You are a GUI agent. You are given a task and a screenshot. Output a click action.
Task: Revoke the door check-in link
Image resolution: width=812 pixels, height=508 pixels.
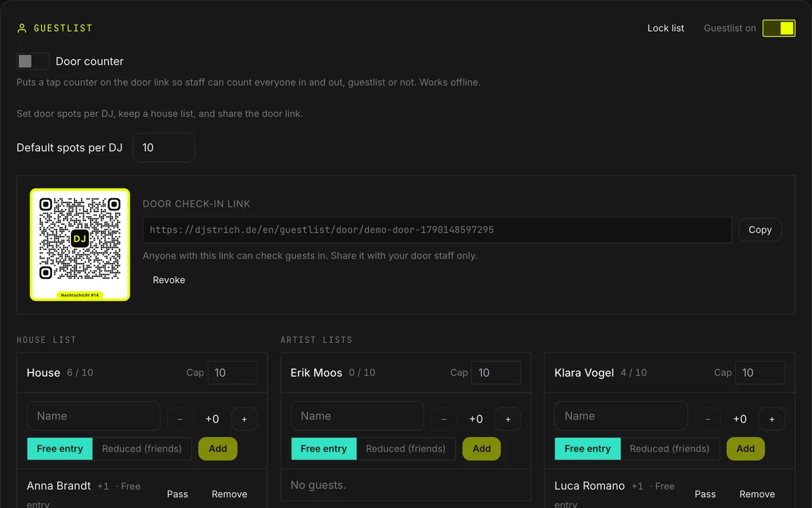168,280
